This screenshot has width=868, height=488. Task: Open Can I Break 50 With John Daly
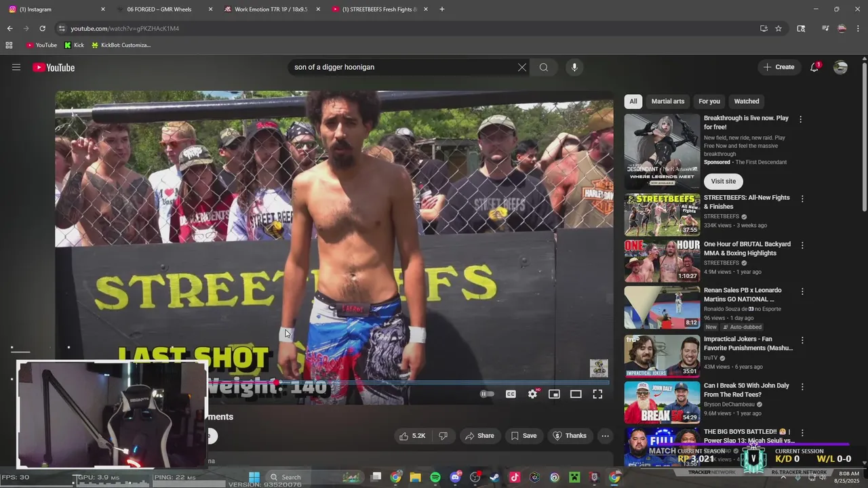pos(747,390)
